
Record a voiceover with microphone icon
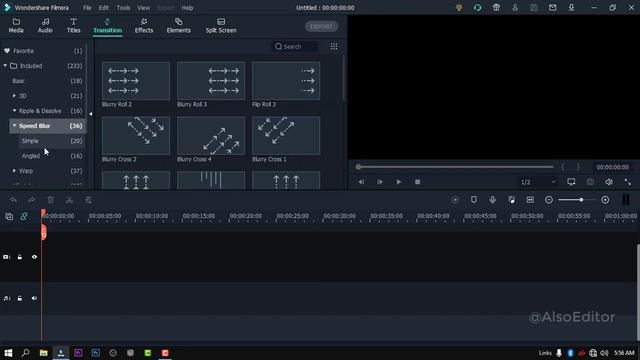pos(493,200)
